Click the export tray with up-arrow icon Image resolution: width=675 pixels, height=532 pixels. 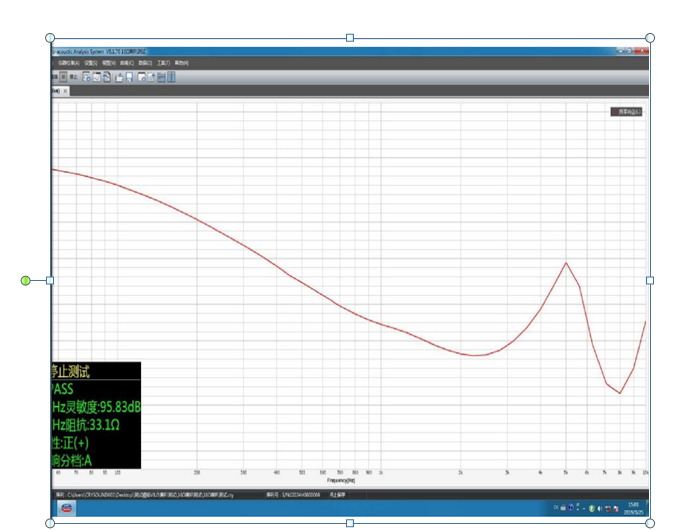click(x=119, y=77)
